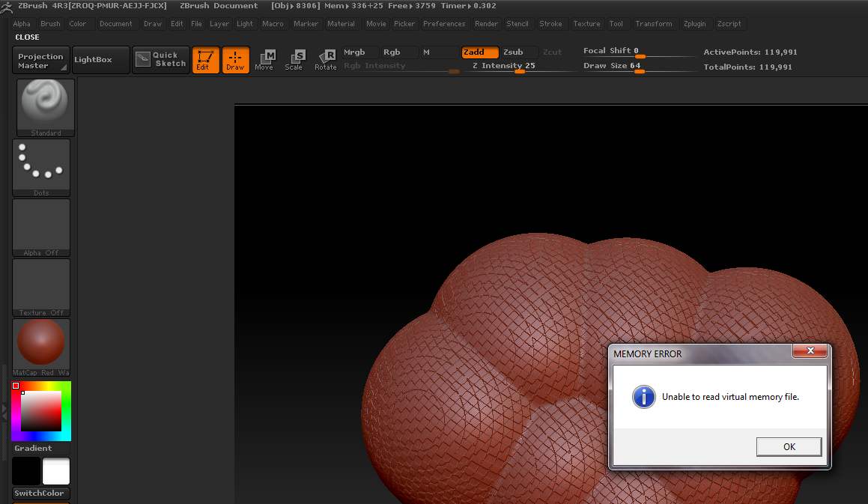This screenshot has height=504, width=868.
Task: Click CLOSE label under menu bar
Action: click(x=27, y=37)
